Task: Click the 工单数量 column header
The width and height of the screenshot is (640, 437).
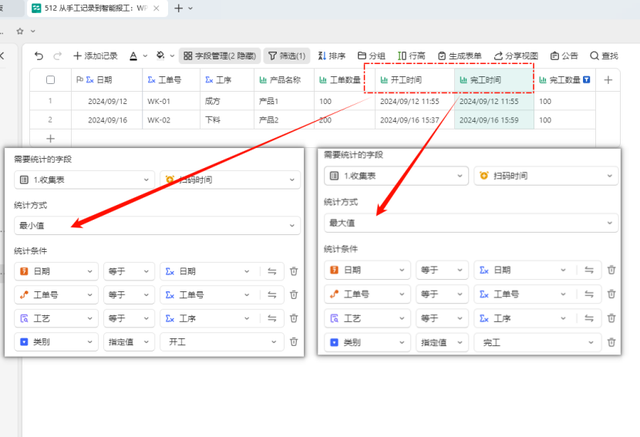Action: [x=344, y=80]
